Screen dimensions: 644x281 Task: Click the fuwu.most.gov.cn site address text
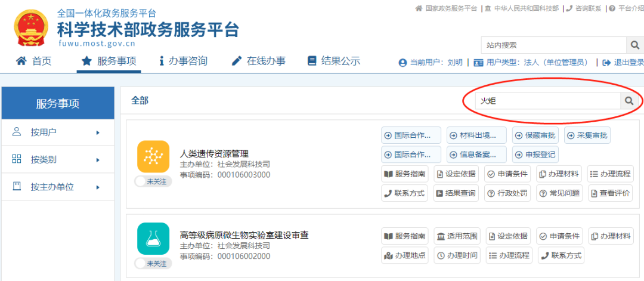pyautogui.click(x=97, y=43)
